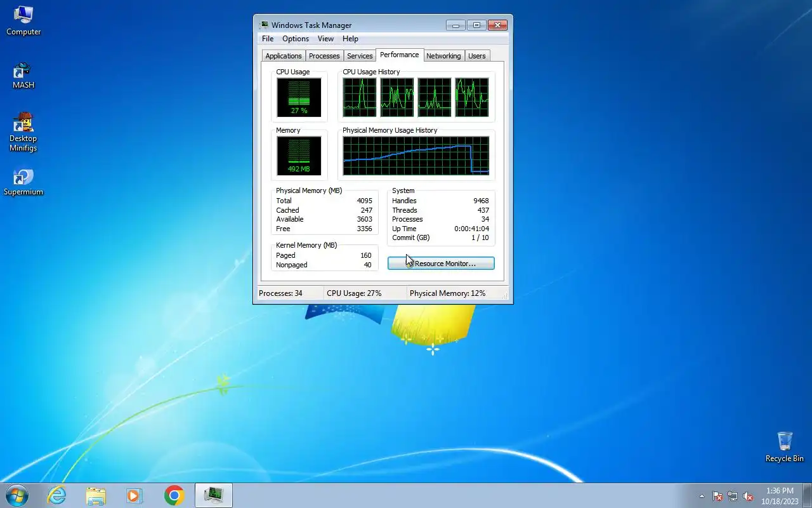Click status bar CPU Usage: 27%
The width and height of the screenshot is (812, 508).
coord(354,293)
